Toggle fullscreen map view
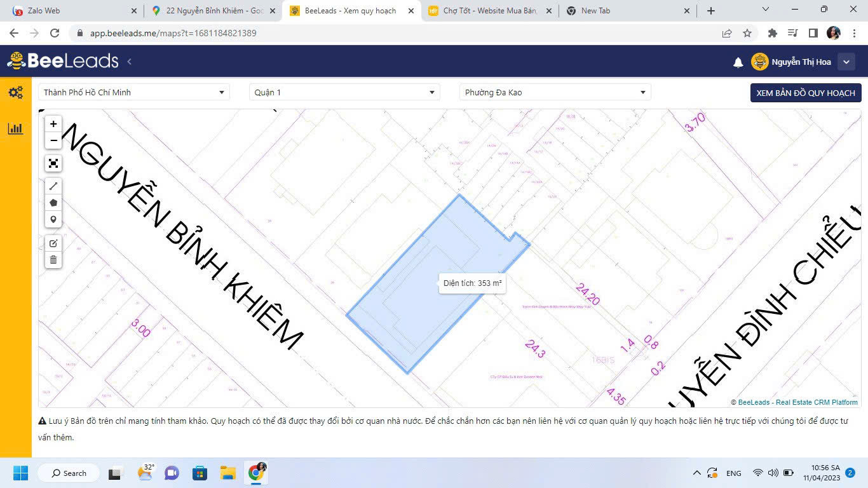Image resolution: width=868 pixels, height=488 pixels. [53, 163]
